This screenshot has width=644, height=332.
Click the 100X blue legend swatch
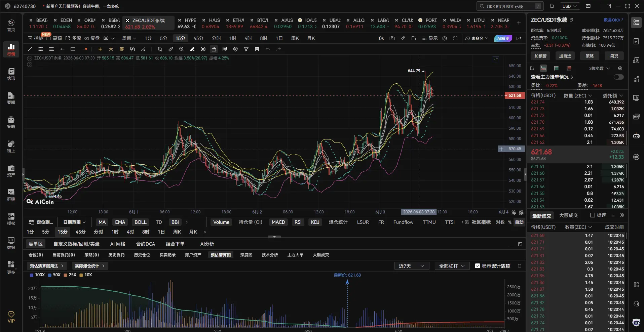(32, 275)
